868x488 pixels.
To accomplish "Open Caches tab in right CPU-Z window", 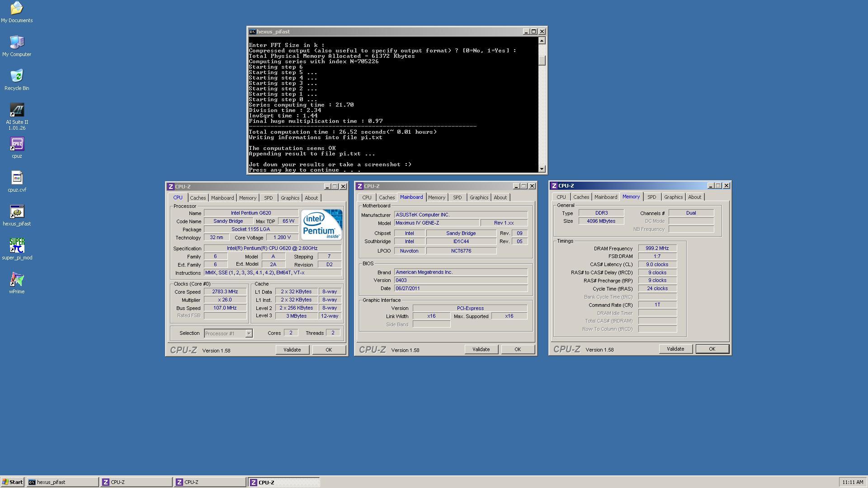I will pos(581,197).
